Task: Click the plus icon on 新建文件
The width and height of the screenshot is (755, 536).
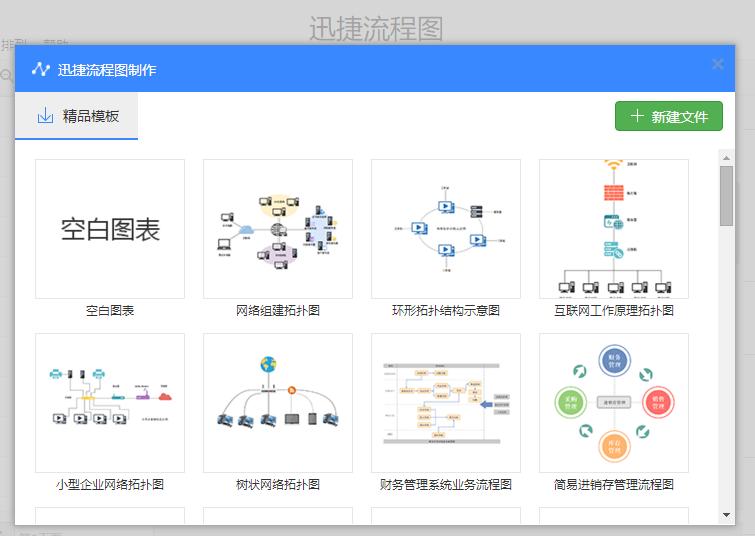Action: coord(637,116)
